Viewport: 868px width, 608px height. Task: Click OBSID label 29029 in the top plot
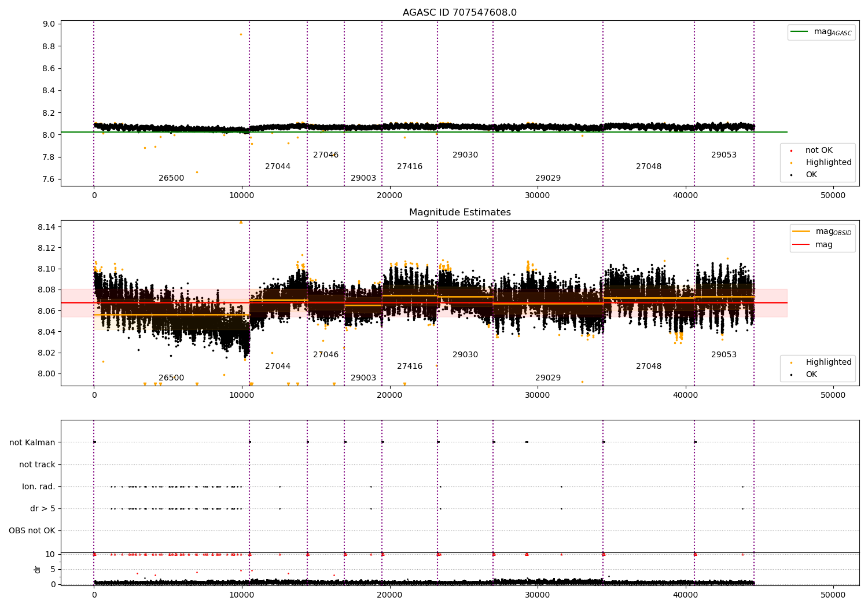[x=548, y=178]
